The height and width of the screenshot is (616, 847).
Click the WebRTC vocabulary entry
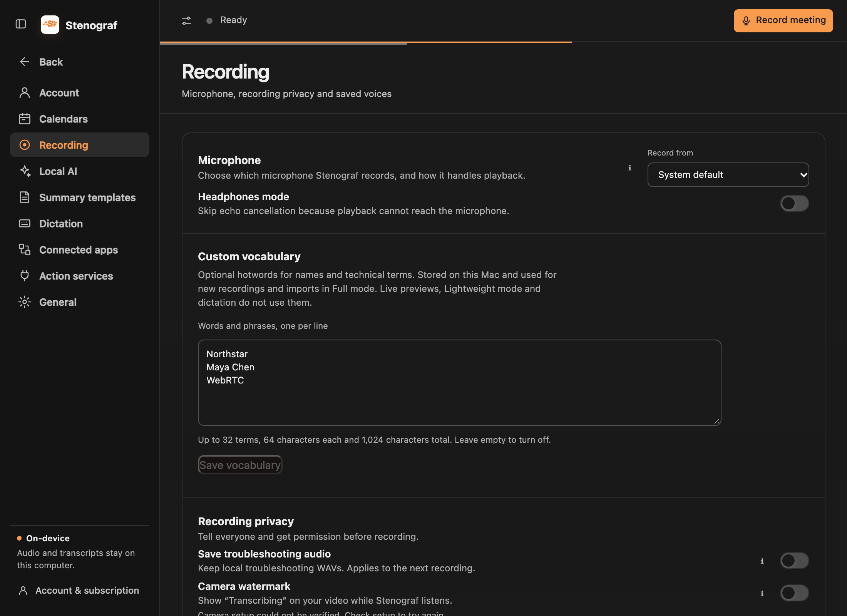[x=225, y=380]
